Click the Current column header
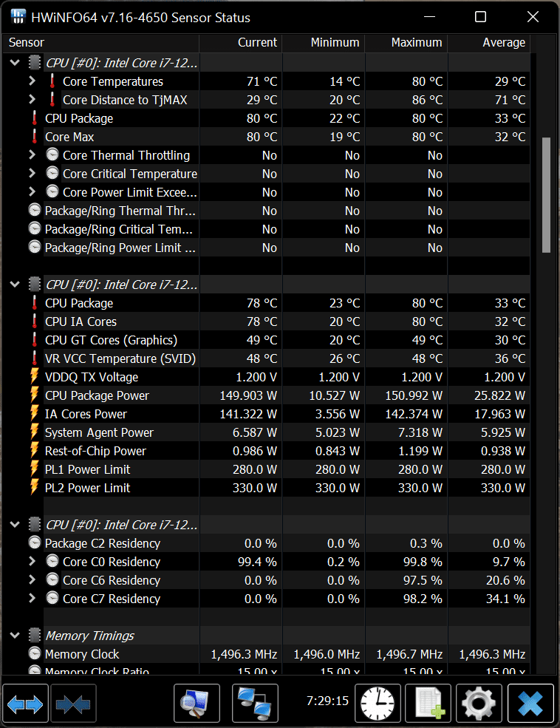Image resolution: width=560 pixels, height=728 pixels. 240,43
